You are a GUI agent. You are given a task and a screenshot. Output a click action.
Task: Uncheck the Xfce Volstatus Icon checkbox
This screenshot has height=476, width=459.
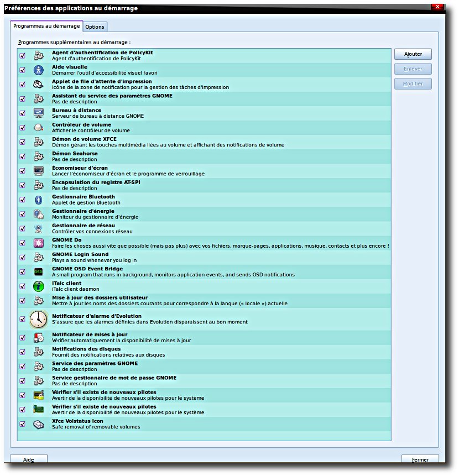tap(23, 424)
